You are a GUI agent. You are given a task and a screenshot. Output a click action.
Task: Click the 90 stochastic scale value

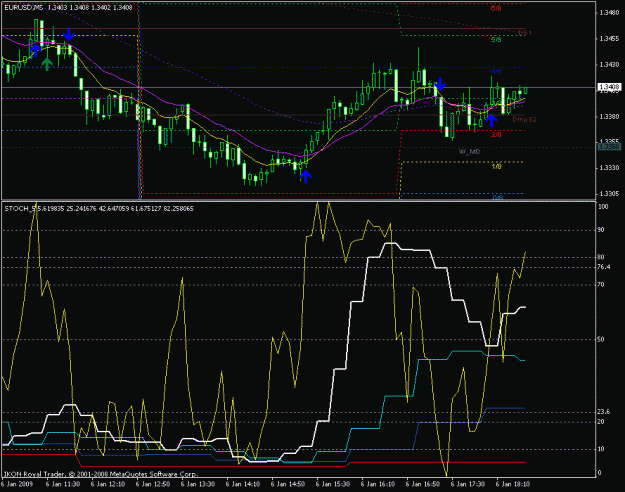[601, 230]
